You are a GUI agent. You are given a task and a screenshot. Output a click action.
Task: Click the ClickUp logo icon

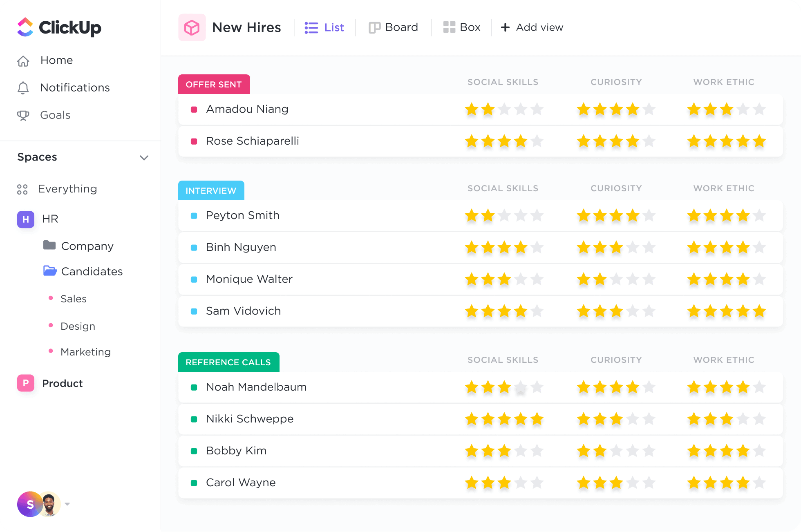click(x=25, y=27)
